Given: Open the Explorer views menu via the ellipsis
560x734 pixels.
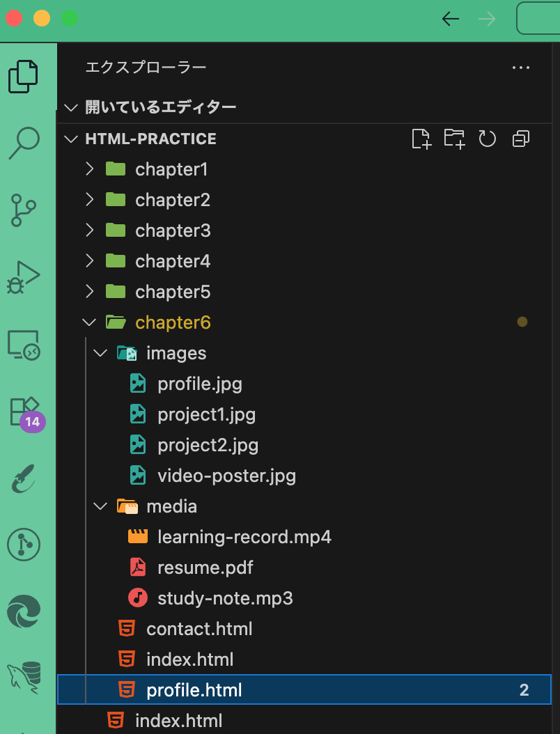Looking at the screenshot, I should point(520,68).
